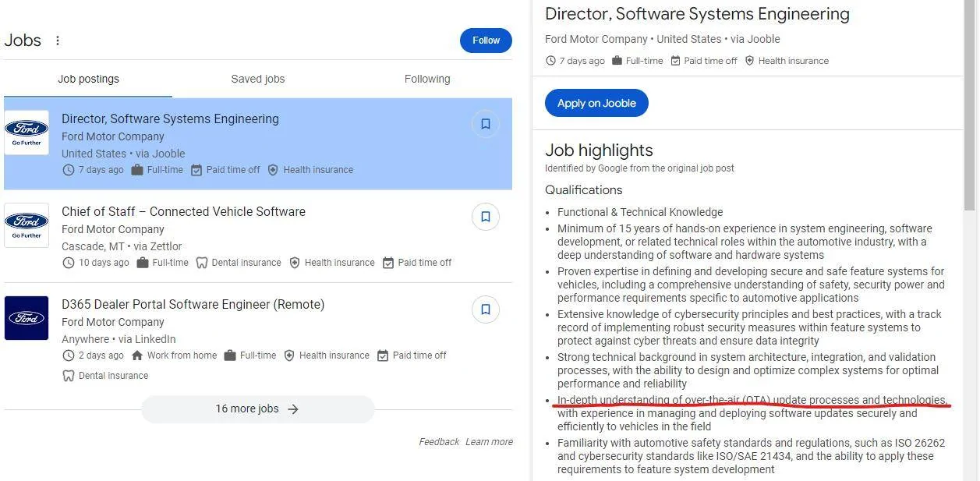Image resolution: width=980 pixels, height=481 pixels.
Task: Click the Qualifications subheading
Action: pyautogui.click(x=583, y=190)
